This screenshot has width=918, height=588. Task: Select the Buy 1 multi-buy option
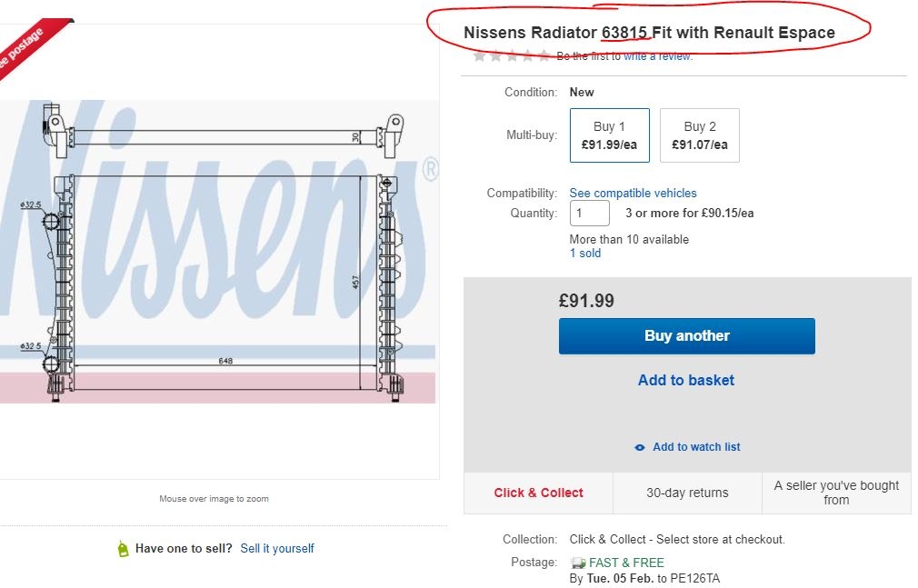click(x=609, y=135)
